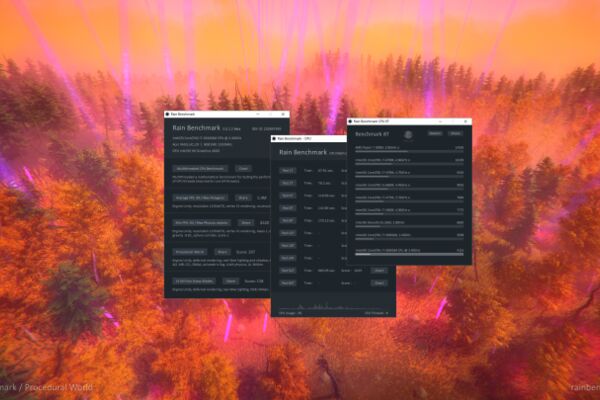Close the Rain Benchmark main window
This screenshot has width=600, height=400.
point(283,114)
